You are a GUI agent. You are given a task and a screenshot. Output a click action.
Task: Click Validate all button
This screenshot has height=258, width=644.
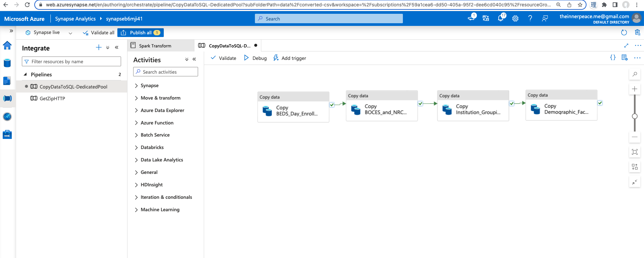(x=99, y=33)
